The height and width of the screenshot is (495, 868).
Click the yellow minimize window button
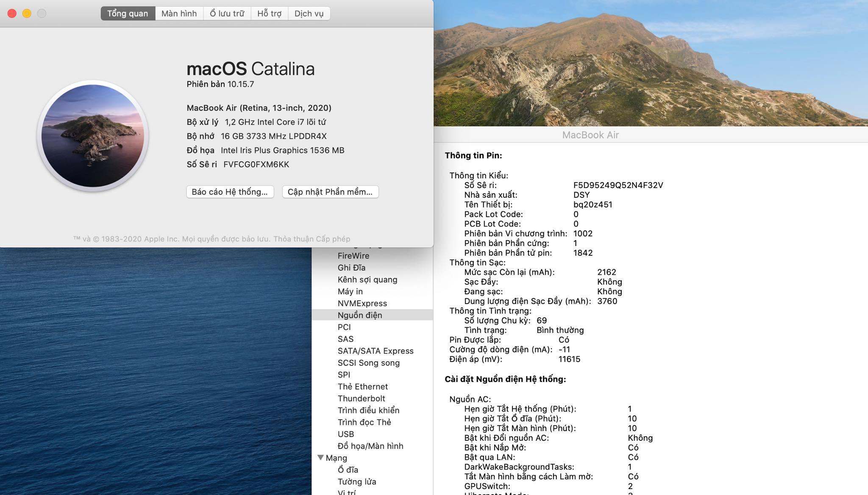pos(27,14)
